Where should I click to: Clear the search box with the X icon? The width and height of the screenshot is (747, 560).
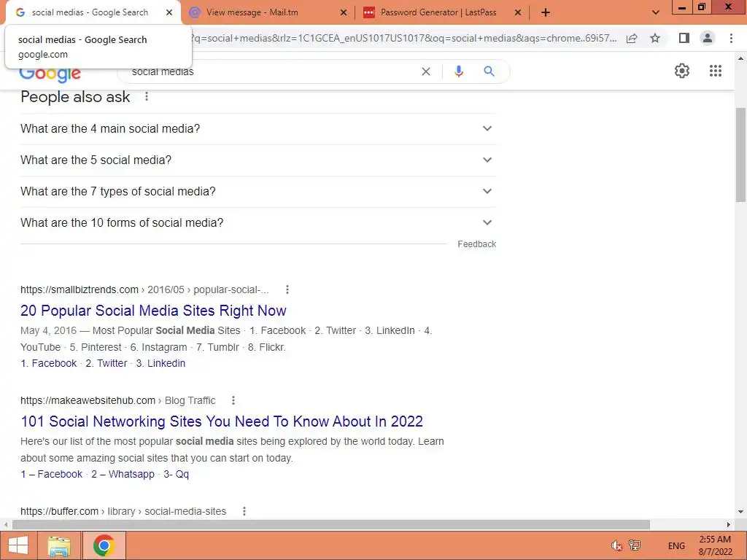click(426, 71)
